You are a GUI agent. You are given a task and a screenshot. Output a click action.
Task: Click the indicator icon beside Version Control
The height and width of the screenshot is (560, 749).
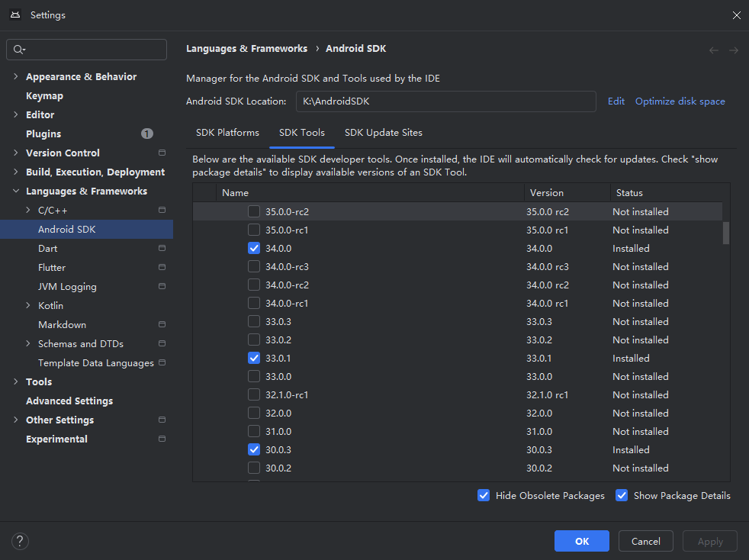coord(161,153)
